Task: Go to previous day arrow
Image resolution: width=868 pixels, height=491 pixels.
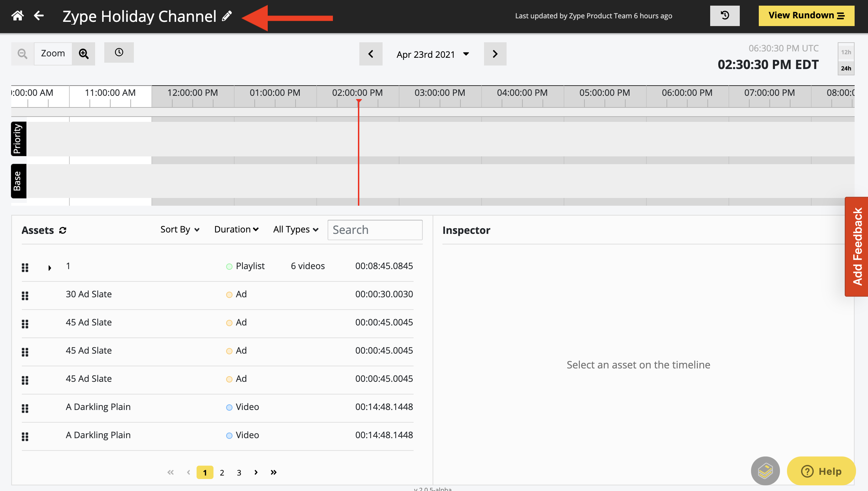Action: pyautogui.click(x=371, y=54)
